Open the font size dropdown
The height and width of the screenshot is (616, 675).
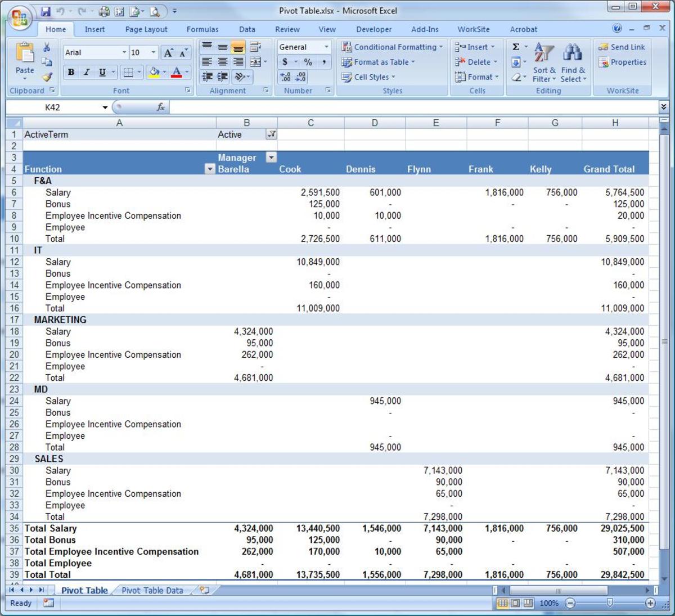coord(152,52)
